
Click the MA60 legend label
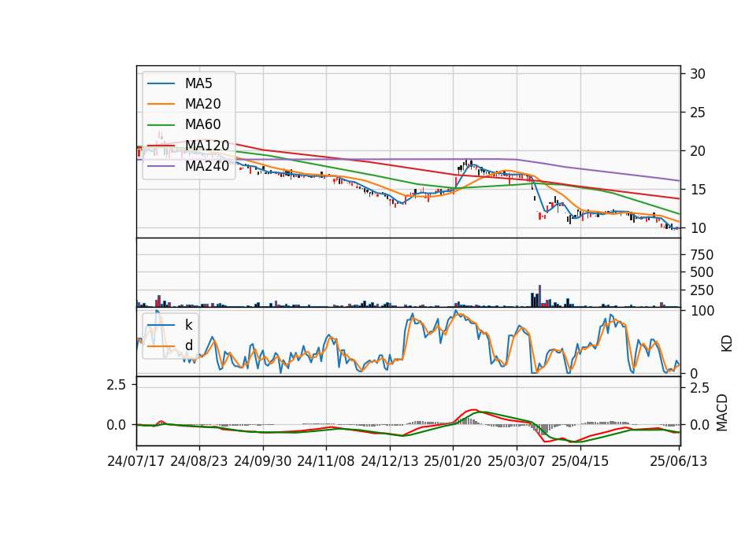202,125
